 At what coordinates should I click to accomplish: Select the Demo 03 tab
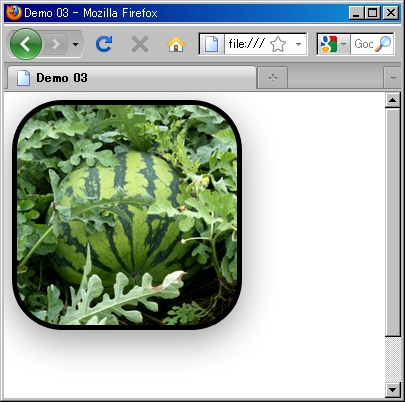pyautogui.click(x=132, y=78)
